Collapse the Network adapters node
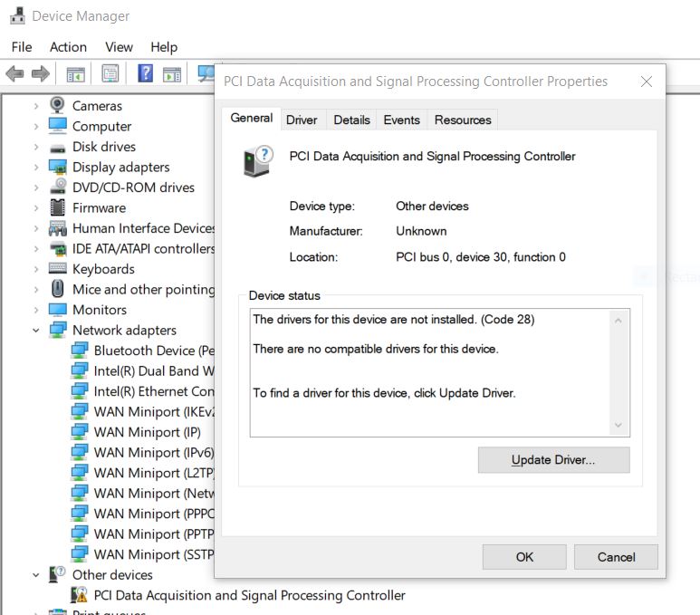This screenshot has width=700, height=615. coord(36,331)
